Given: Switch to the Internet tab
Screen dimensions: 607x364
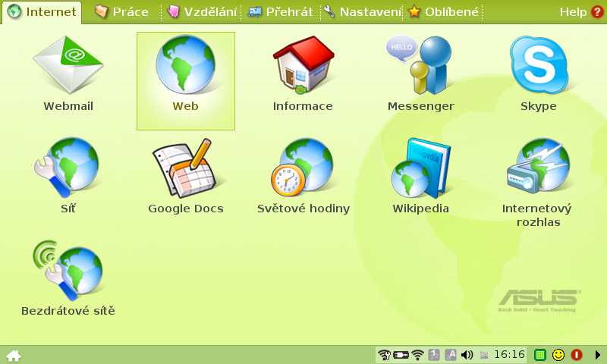Looking at the screenshot, I should point(42,12).
